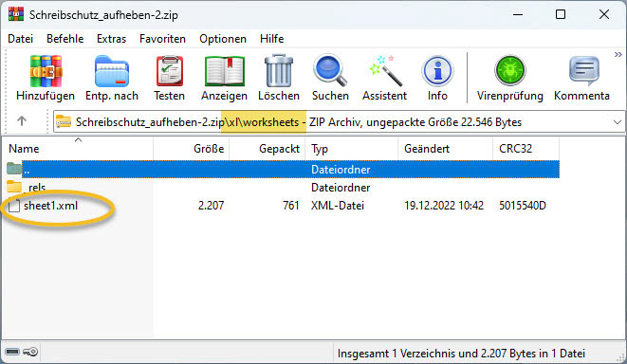Open the Hilfe menu
Image resolution: width=627 pixels, height=364 pixels.
click(272, 39)
